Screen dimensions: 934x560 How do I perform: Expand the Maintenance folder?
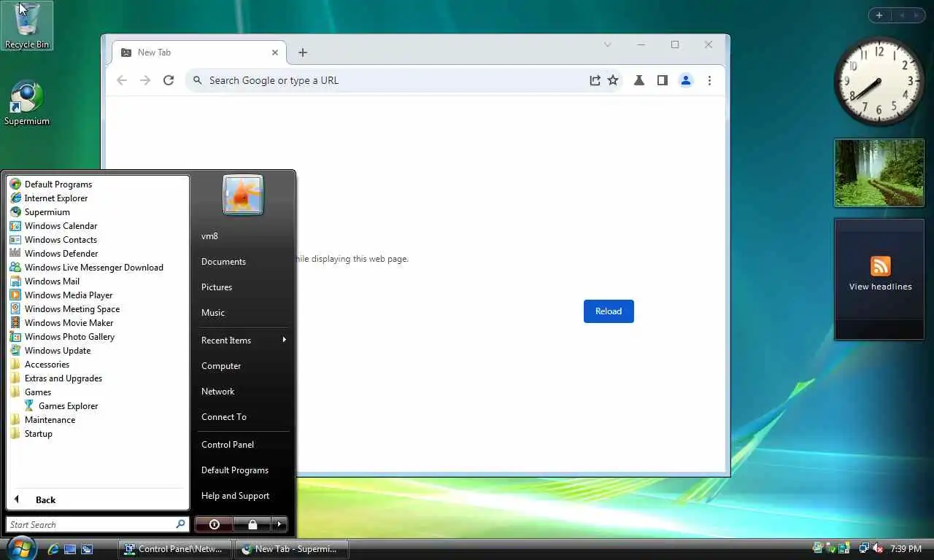[x=43, y=420]
